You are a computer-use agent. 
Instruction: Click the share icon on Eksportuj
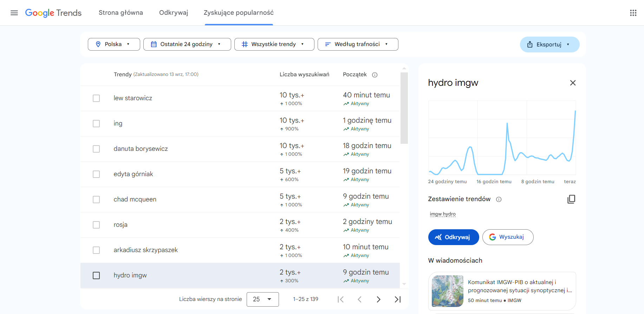[530, 44]
